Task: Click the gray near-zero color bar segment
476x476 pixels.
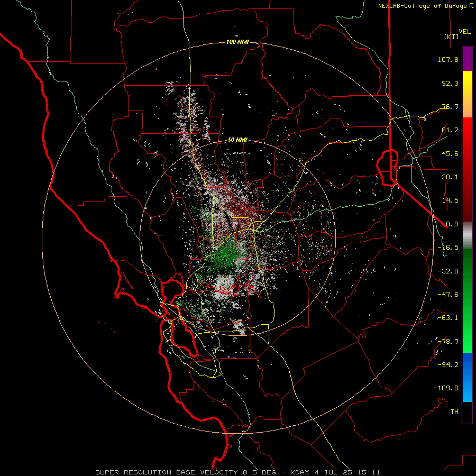Action: point(467,235)
